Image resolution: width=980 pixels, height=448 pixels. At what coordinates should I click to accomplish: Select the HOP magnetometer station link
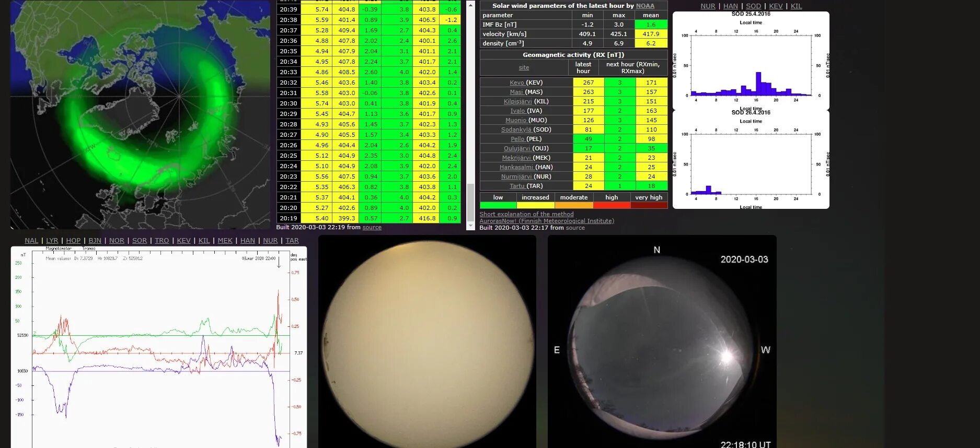click(73, 241)
